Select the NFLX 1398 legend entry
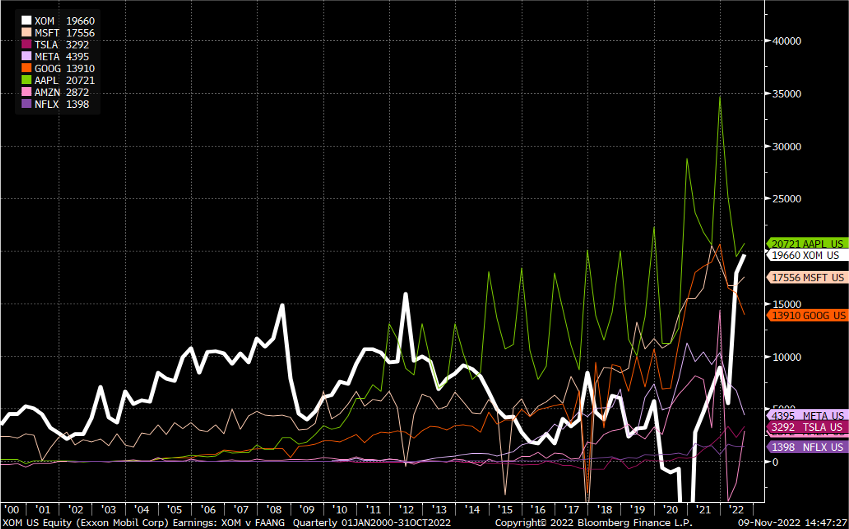 pyautogui.click(x=55, y=105)
